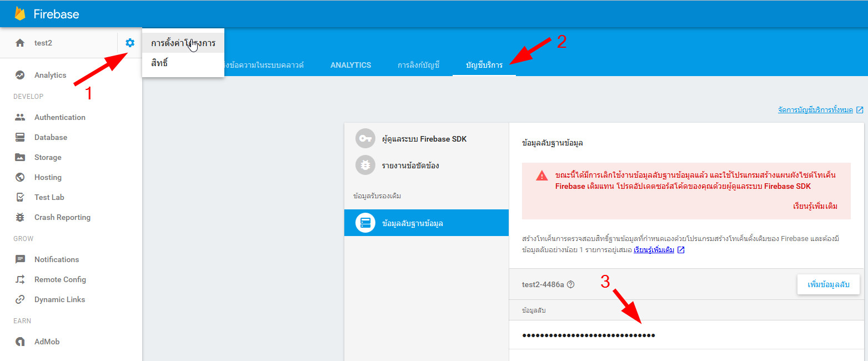Click the Dynamic Links chain icon
Image resolution: width=868 pixels, height=361 pixels.
coord(20,299)
